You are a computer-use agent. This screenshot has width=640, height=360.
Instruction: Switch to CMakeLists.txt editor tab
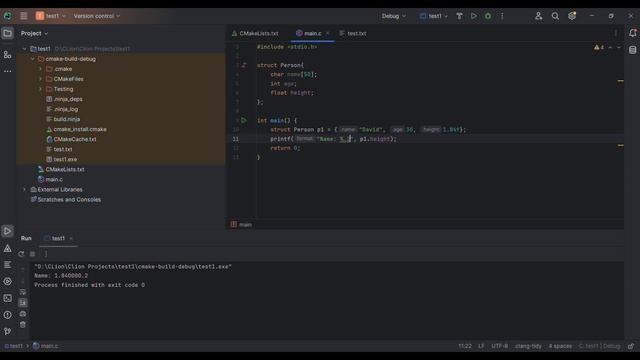(x=255, y=33)
